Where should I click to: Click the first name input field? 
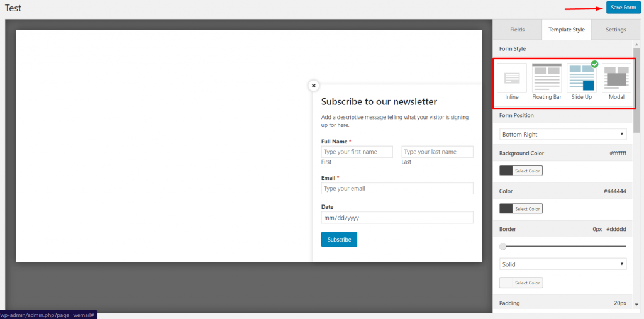tap(357, 152)
